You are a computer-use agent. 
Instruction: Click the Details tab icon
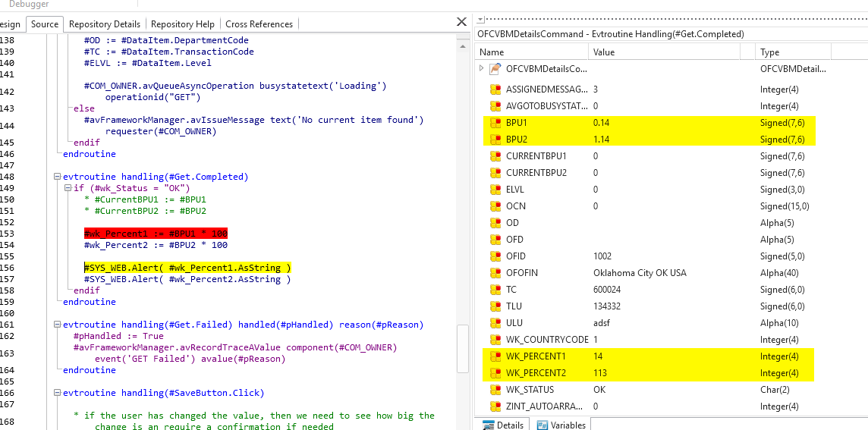coord(488,425)
